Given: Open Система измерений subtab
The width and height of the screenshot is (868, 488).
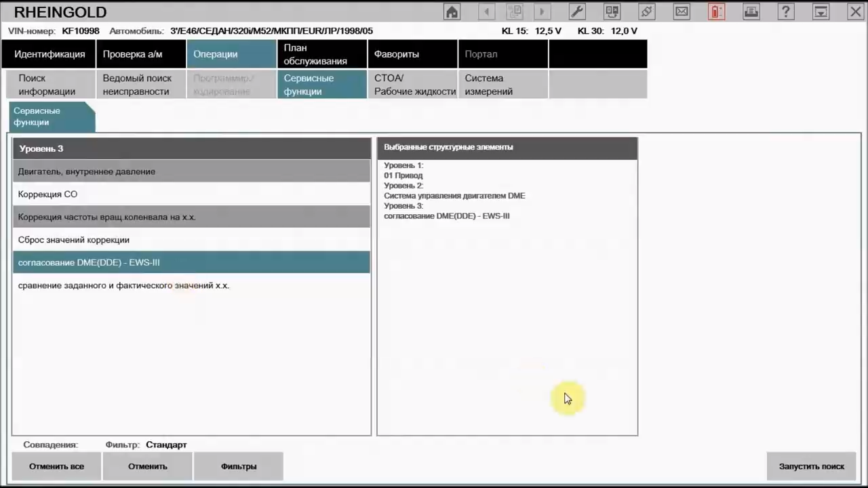Looking at the screenshot, I should point(502,85).
